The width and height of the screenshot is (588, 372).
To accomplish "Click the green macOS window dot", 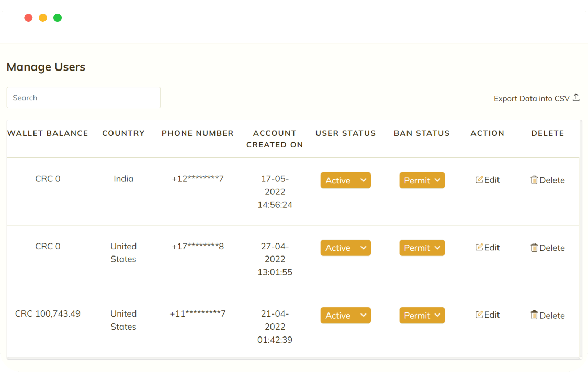I will pos(57,17).
